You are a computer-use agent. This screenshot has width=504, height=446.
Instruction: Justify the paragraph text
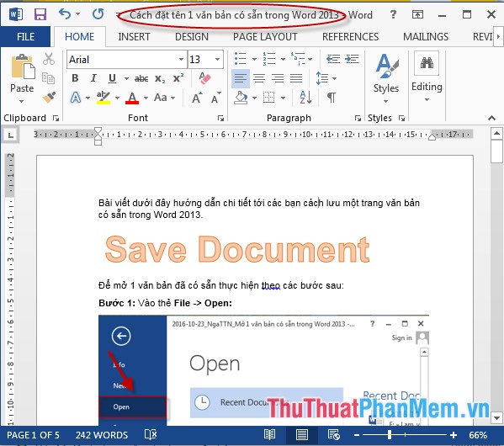(x=296, y=78)
